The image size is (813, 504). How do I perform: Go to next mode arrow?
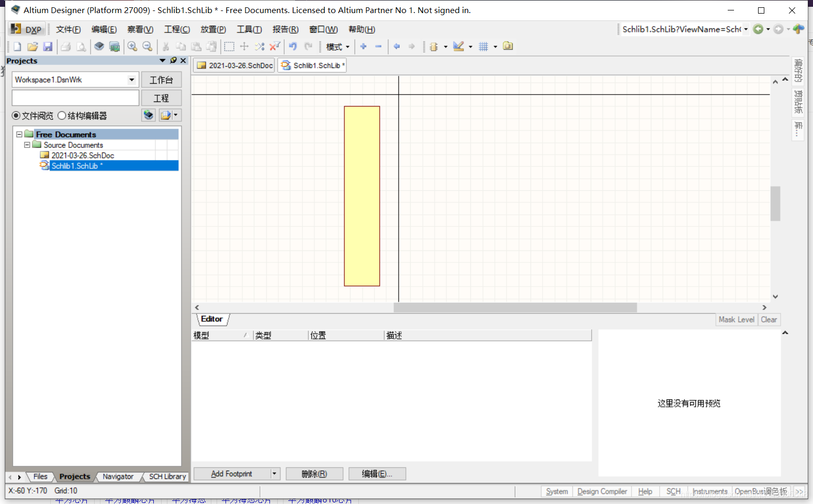pos(412,47)
